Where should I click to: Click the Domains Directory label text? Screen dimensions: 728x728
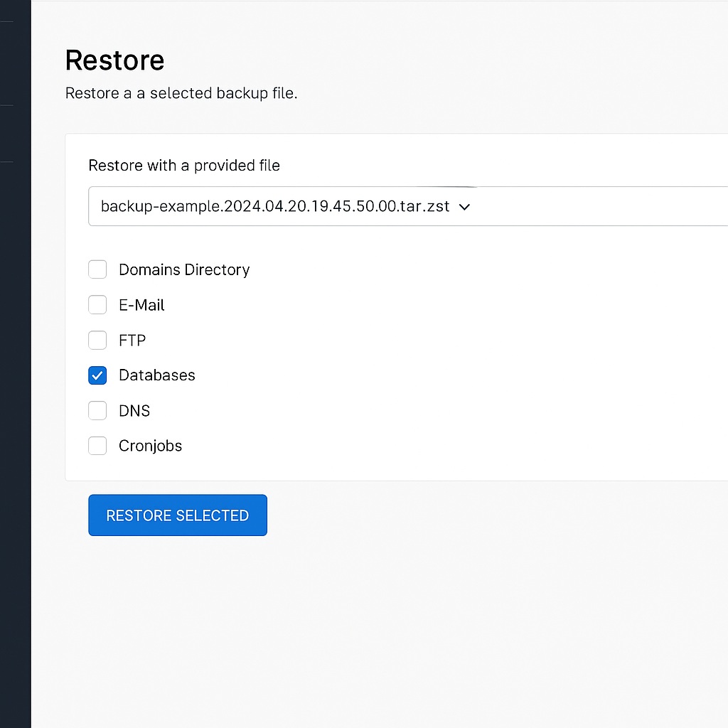coord(184,270)
